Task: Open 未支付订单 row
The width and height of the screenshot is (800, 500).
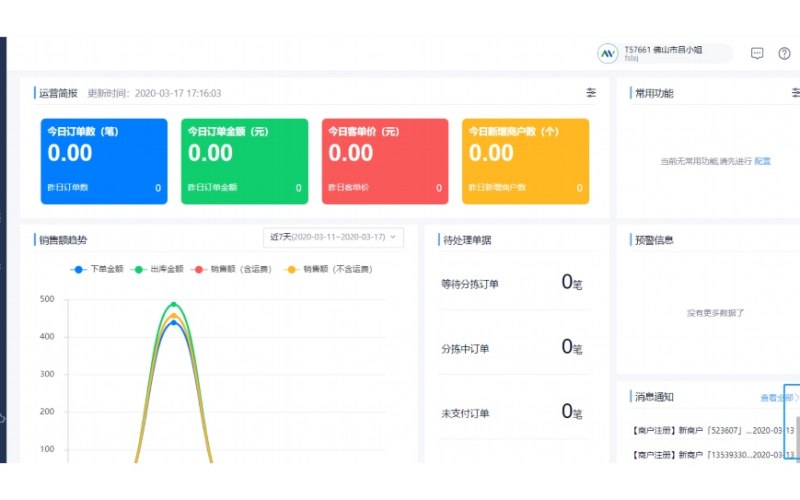Action: pos(513,412)
